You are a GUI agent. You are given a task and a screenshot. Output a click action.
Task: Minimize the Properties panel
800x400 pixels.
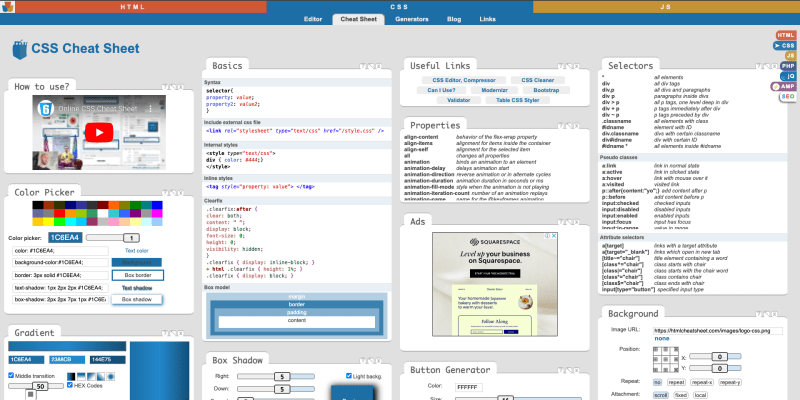(x=568, y=126)
